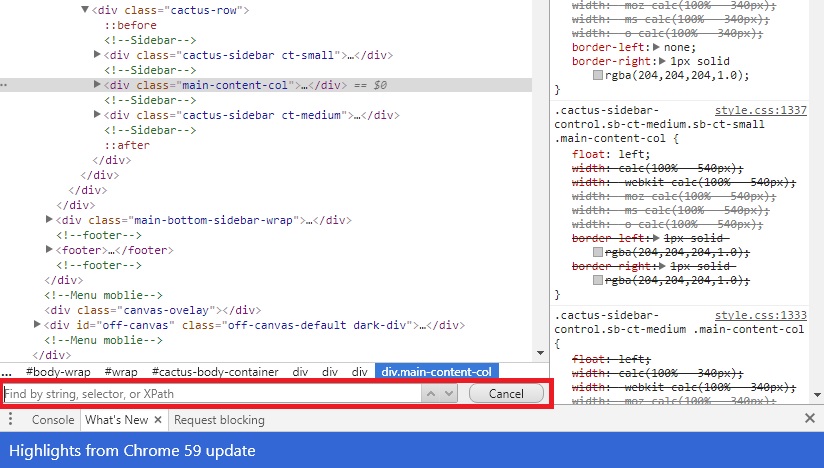This screenshot has height=468, width=824.
Task: Click the '== $0' marker on selected row
Action: pos(370,85)
